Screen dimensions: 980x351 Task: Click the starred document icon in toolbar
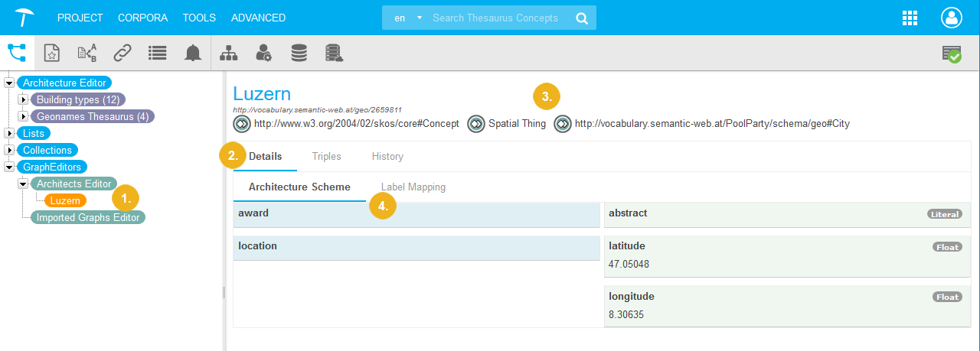coord(51,53)
